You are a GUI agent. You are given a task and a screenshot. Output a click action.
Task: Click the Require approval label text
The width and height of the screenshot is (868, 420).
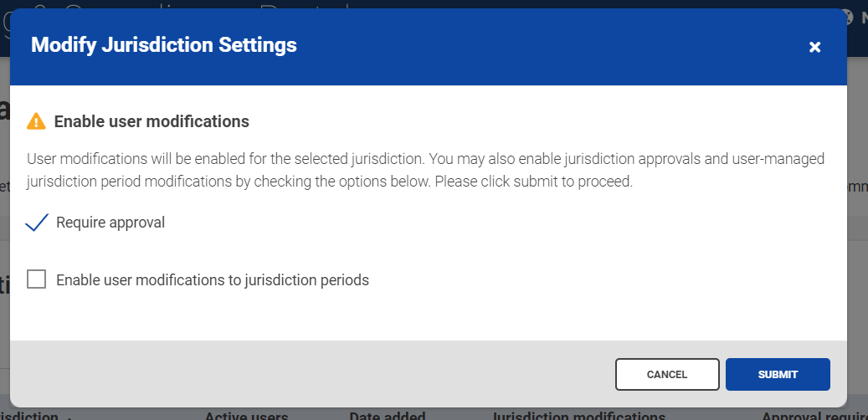110,223
